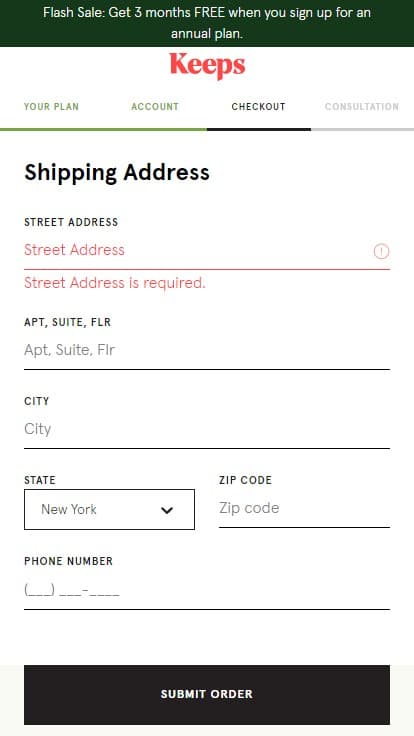414x736 pixels.
Task: Submit the order with the black button
Action: point(207,695)
